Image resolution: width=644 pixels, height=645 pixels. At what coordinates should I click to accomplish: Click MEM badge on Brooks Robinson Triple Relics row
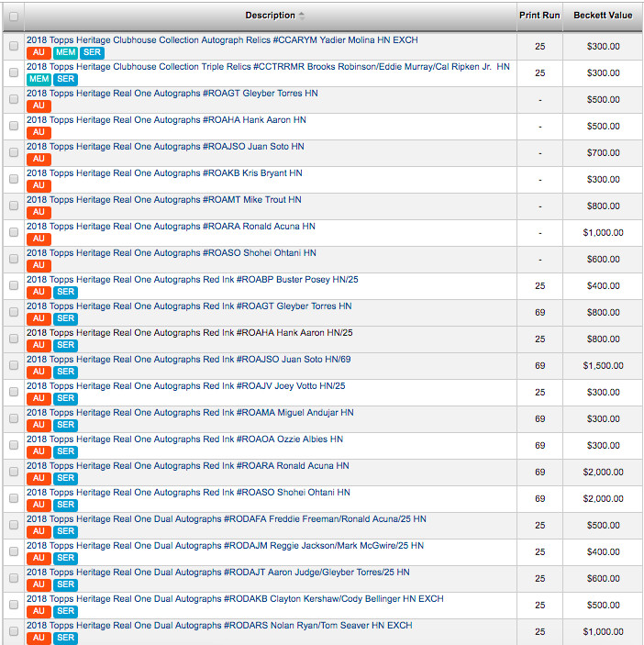tap(39, 80)
